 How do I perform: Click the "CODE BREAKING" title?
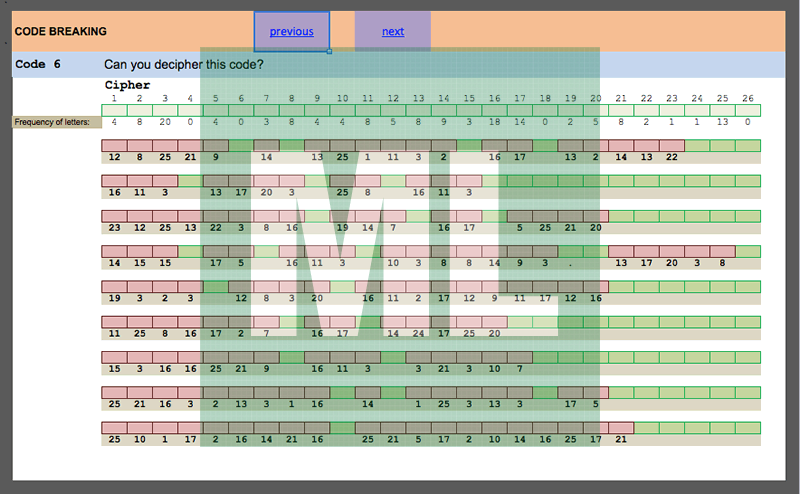point(61,32)
